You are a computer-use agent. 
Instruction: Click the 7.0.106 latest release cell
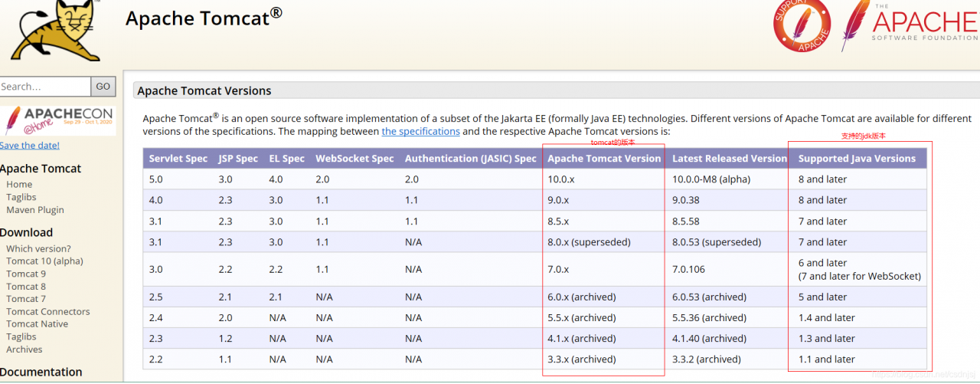click(730, 270)
